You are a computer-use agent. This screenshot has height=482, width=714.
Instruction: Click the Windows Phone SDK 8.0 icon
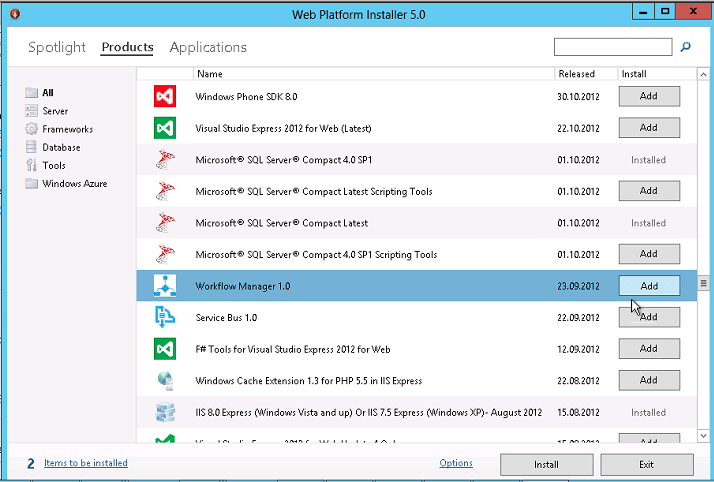(x=165, y=97)
